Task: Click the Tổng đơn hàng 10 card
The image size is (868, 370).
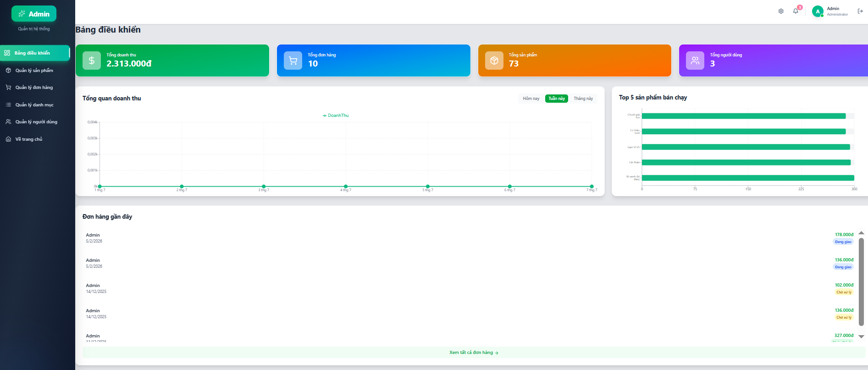Action: click(x=374, y=61)
